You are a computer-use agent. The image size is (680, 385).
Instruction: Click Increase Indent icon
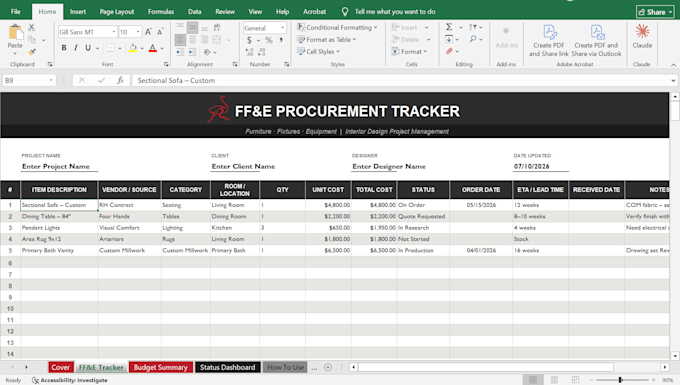pos(192,52)
